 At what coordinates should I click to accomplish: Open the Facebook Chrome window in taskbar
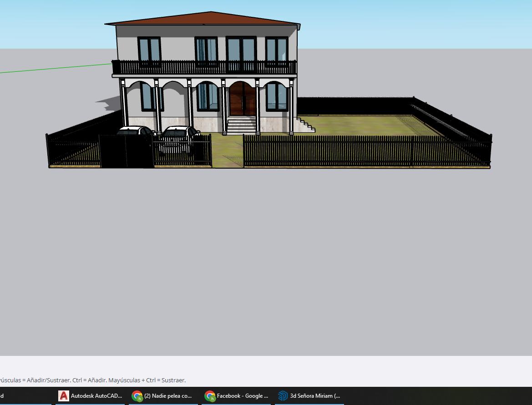click(237, 396)
